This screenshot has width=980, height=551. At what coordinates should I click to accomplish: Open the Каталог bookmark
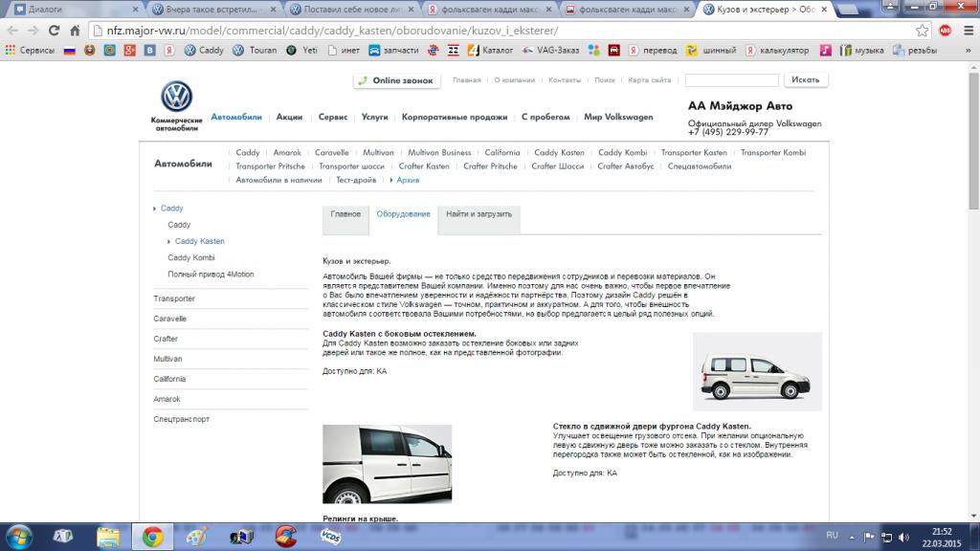point(490,50)
